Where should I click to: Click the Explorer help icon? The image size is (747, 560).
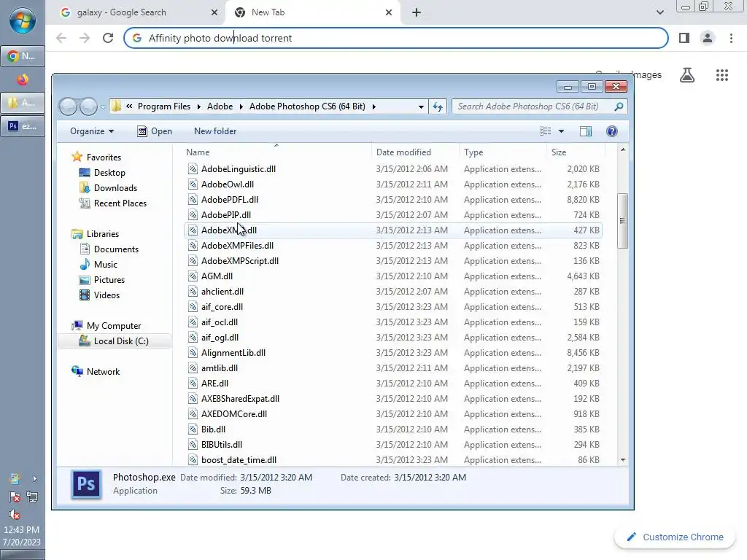(612, 131)
